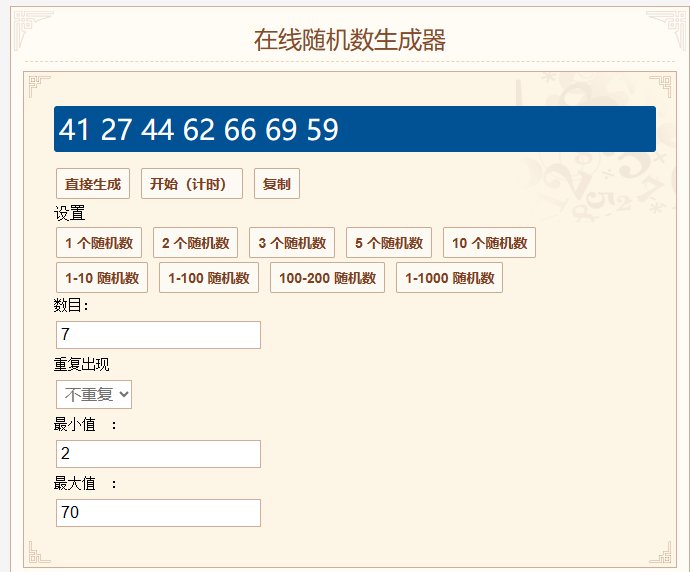This screenshot has height=572, width=690.
Task: Apply the 1-100 随机数 range preset
Action: click(209, 278)
